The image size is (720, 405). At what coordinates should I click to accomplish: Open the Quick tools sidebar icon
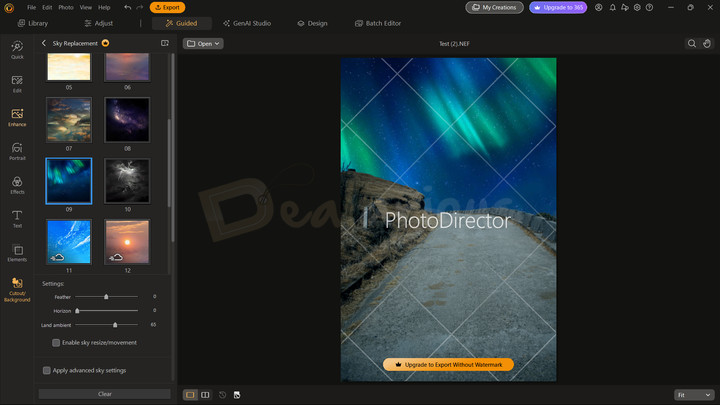(x=17, y=50)
